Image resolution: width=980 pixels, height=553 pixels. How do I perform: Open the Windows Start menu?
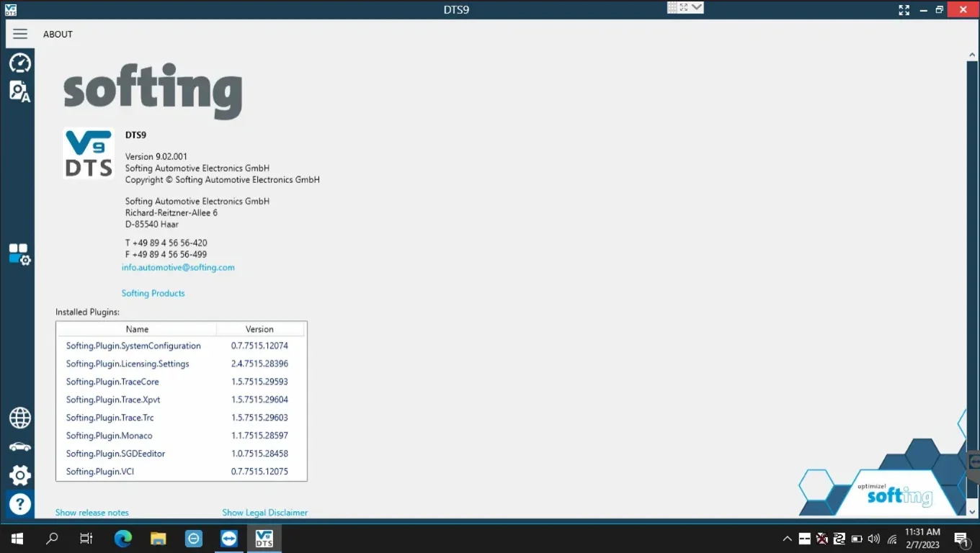(x=17, y=538)
